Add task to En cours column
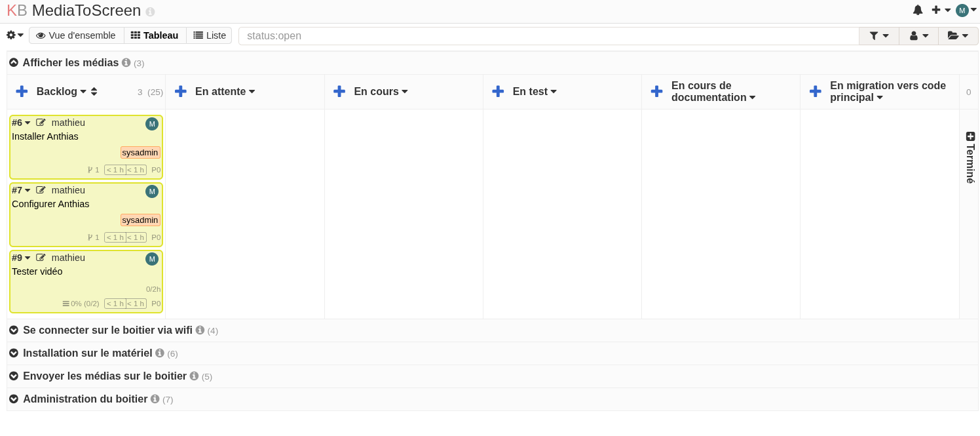The height and width of the screenshot is (436, 980). (x=339, y=92)
